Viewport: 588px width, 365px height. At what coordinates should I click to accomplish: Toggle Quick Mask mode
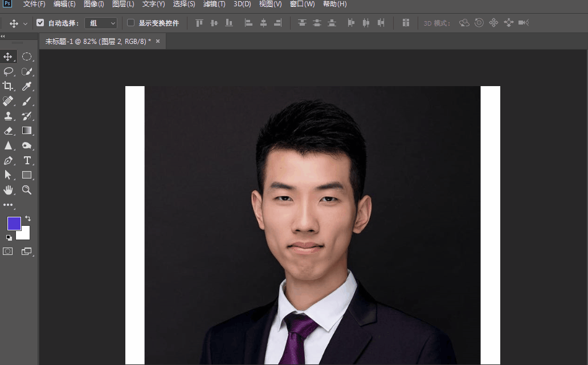point(7,251)
